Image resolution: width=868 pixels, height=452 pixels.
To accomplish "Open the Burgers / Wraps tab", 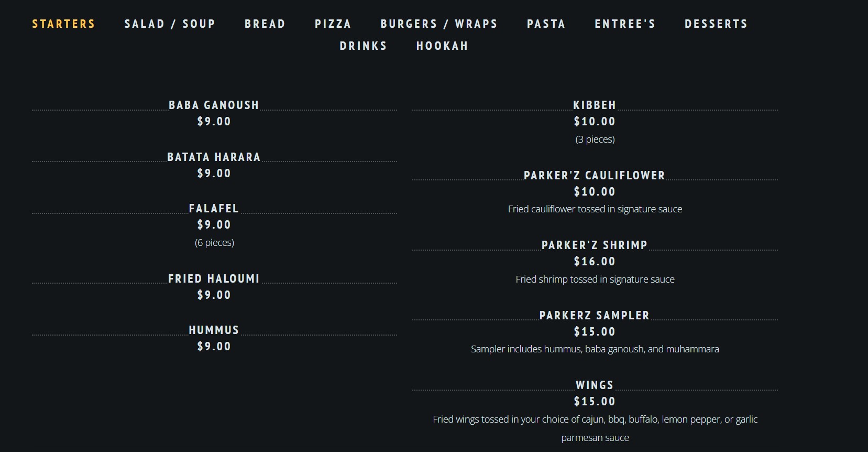I will [439, 24].
